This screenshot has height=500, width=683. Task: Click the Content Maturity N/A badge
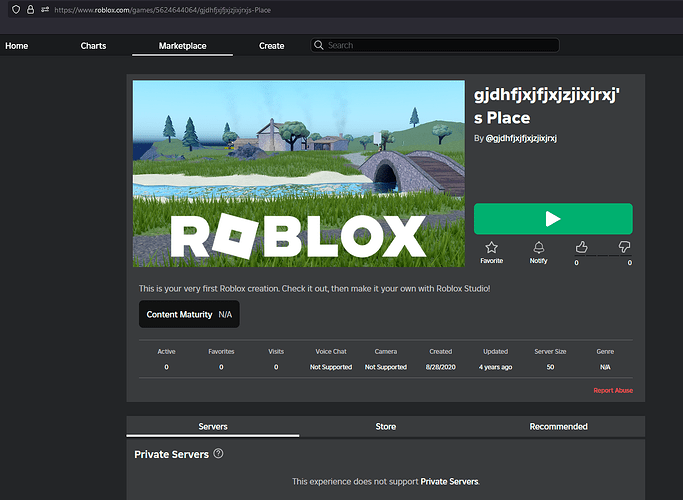[x=189, y=314]
